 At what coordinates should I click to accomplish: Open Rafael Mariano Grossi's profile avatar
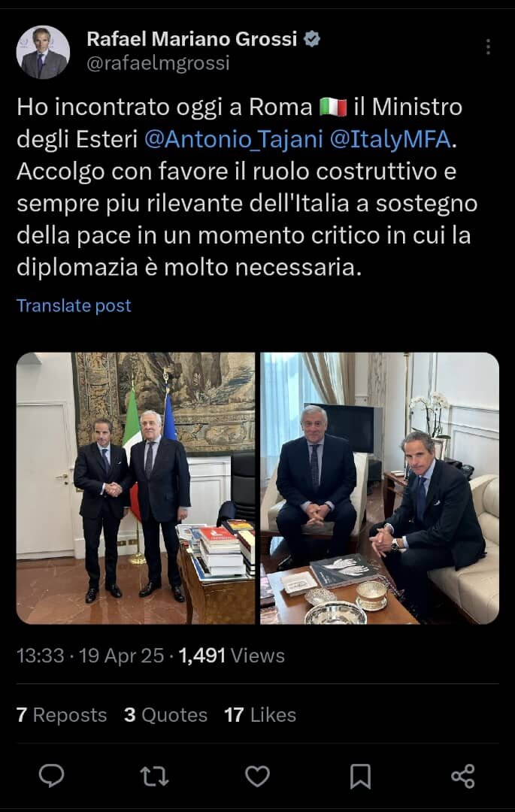pos(43,53)
